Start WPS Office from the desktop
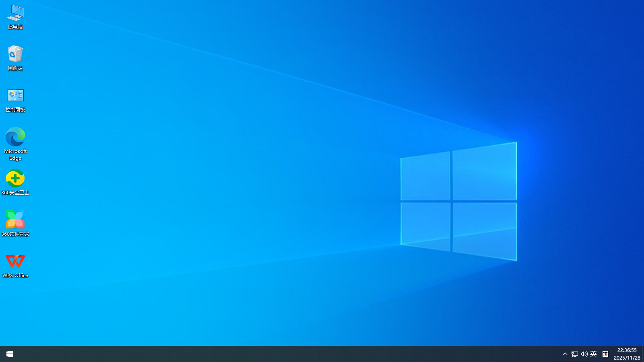Screen dimensions: 644x362 click(x=15, y=261)
